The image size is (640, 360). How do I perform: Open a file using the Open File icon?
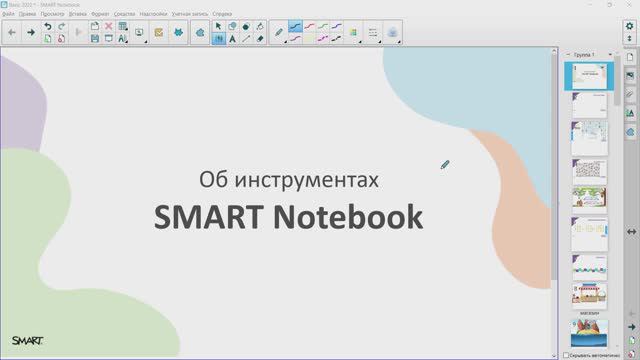[x=95, y=27]
